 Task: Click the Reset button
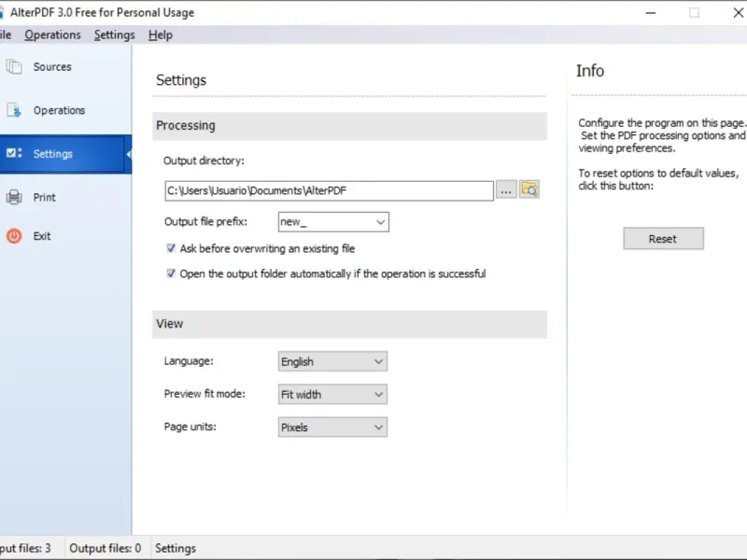[x=663, y=239]
